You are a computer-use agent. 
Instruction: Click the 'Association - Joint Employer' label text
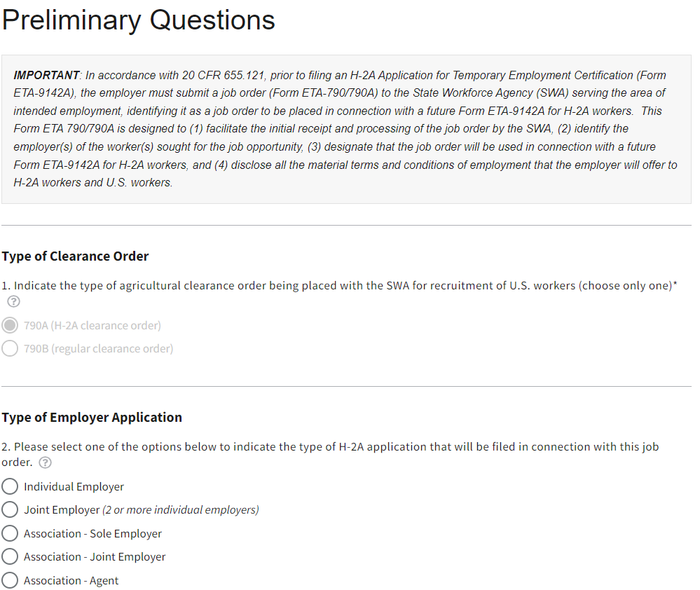click(x=95, y=557)
